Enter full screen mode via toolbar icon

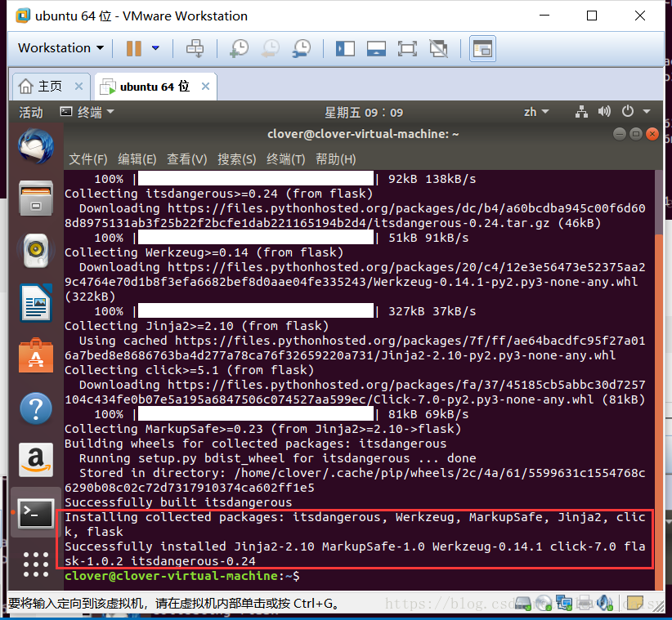click(x=407, y=48)
